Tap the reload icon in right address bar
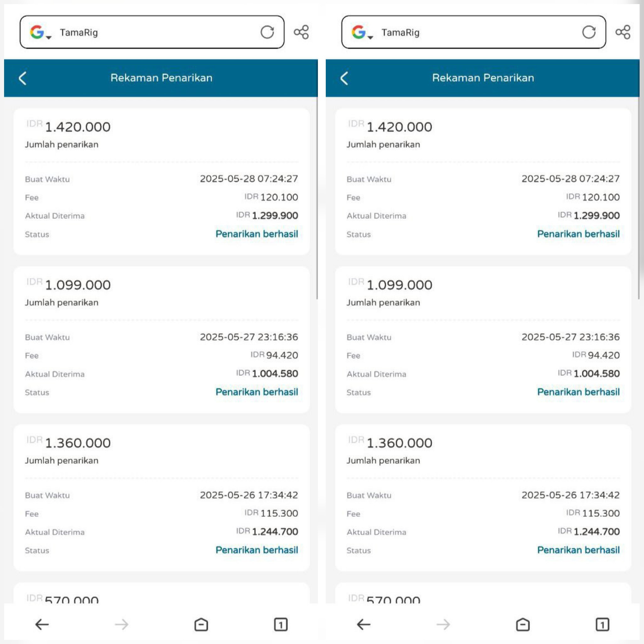The image size is (644, 644). pos(589,32)
